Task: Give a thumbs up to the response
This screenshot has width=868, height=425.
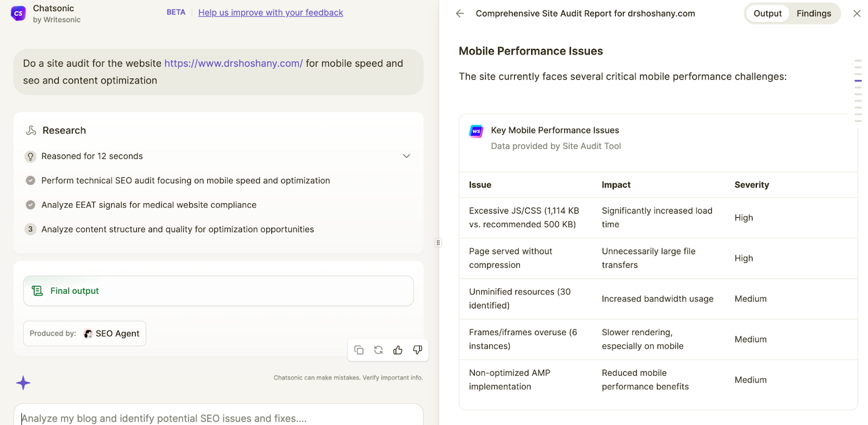Action: point(398,350)
